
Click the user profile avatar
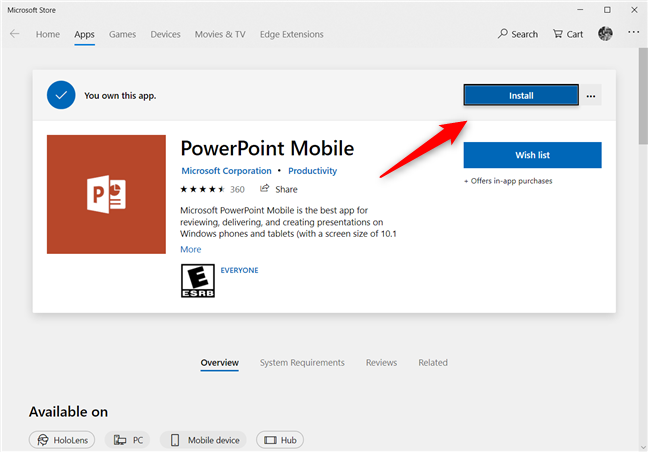click(x=605, y=34)
